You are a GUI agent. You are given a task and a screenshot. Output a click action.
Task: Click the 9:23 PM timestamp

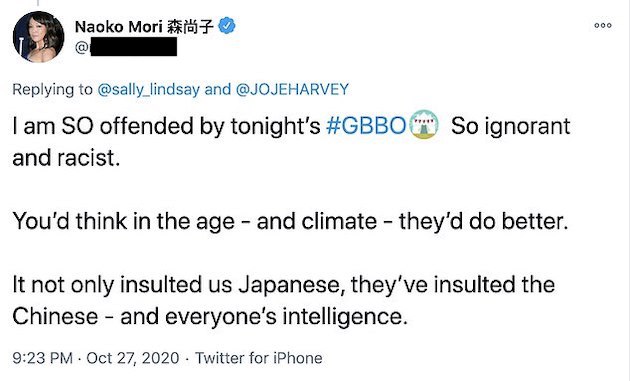(x=43, y=358)
